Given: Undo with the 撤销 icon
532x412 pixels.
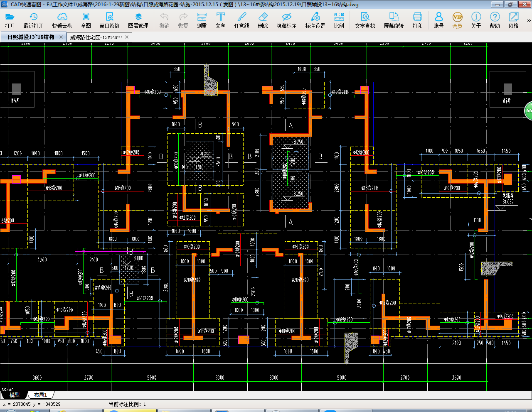Looking at the screenshot, I should [164, 20].
